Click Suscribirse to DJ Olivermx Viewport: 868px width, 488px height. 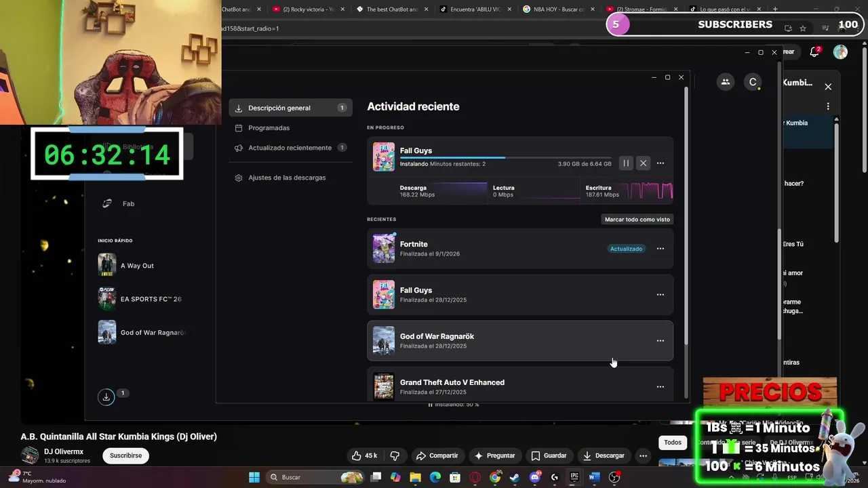tap(126, 455)
